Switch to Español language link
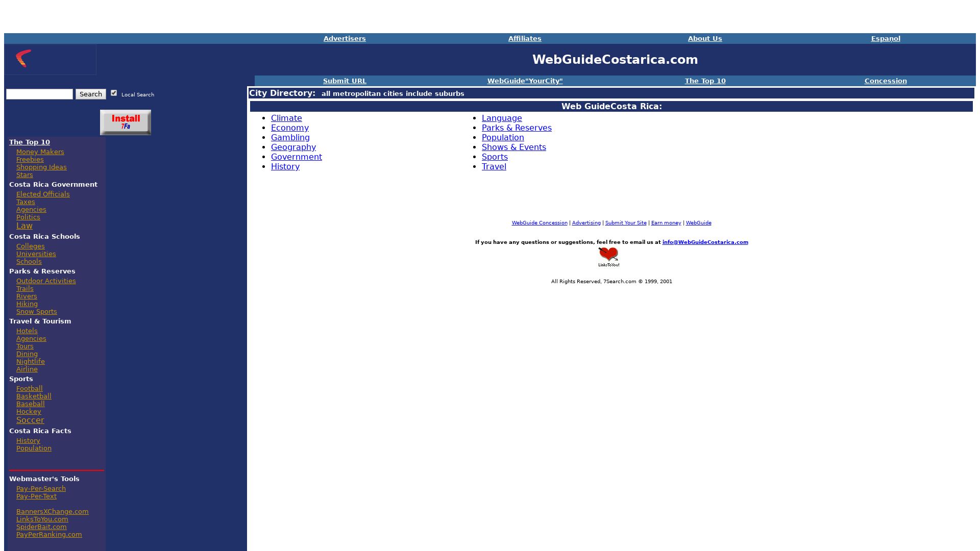This screenshot has width=980, height=551. (x=885, y=39)
